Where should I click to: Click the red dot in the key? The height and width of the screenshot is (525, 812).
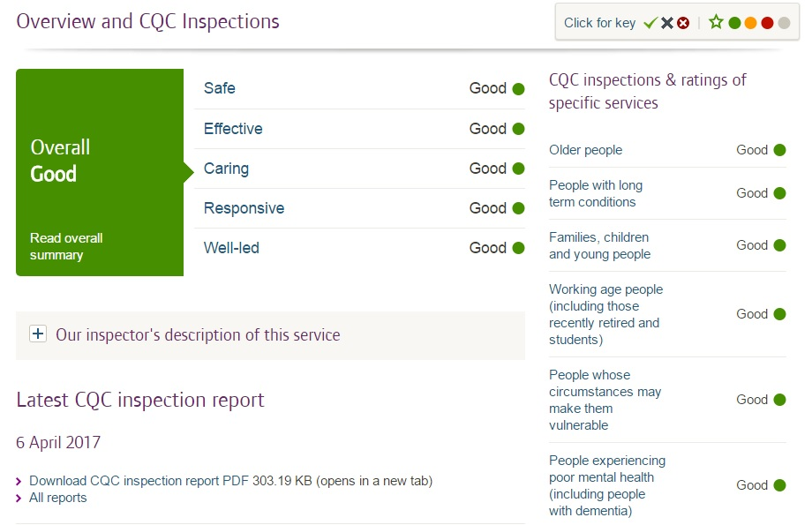point(768,23)
